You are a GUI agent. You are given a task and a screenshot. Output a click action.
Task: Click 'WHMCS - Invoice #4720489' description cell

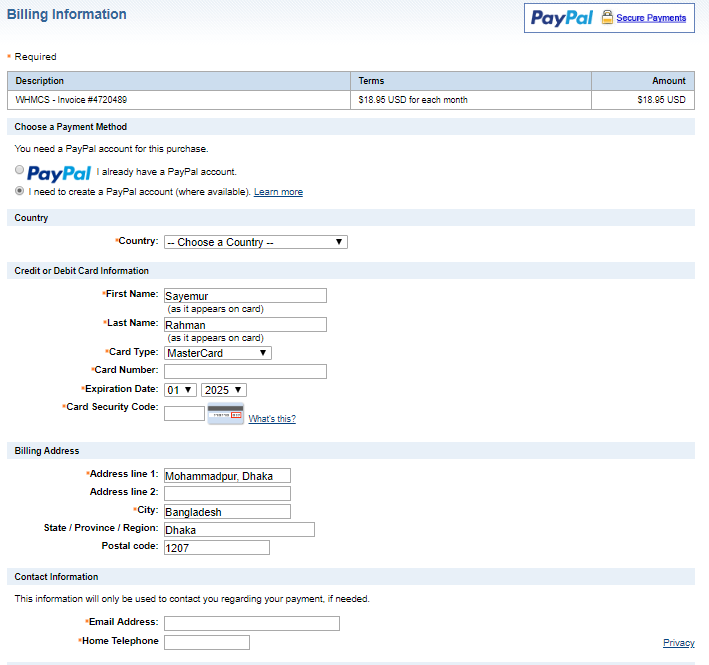[x=179, y=100]
